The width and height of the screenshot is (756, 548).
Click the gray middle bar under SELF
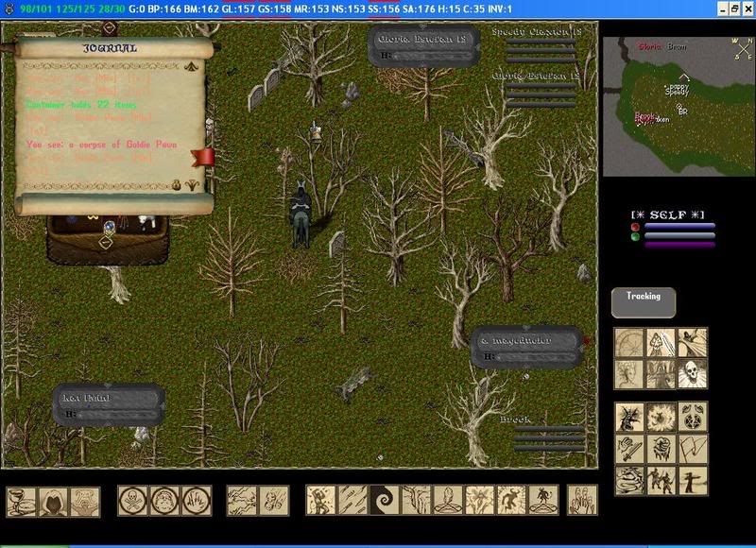pos(679,235)
